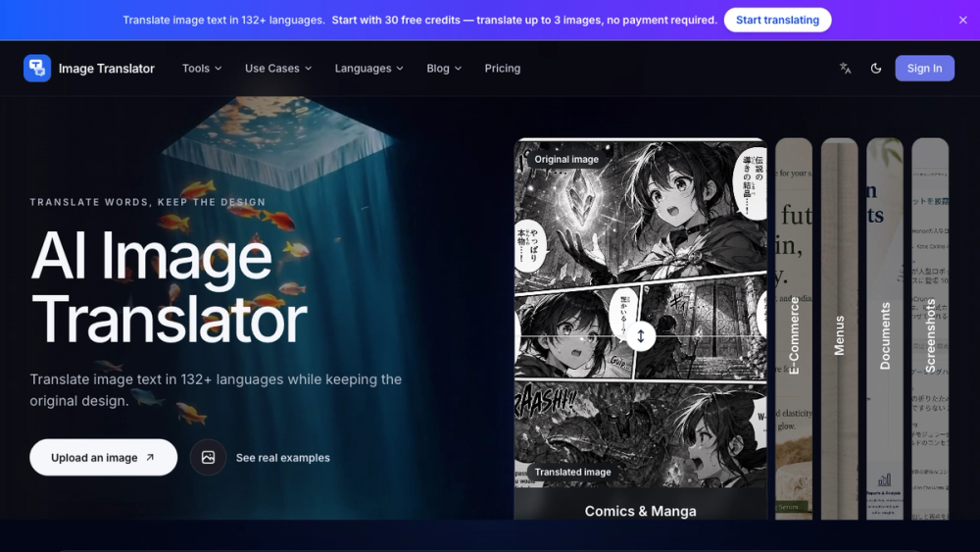
Task: Click the Image Translator logo icon
Action: (37, 68)
